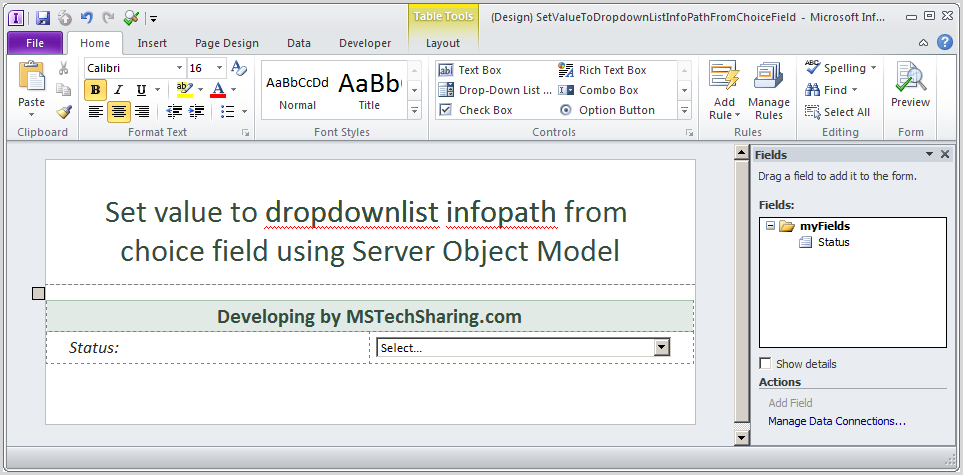
Task: Open the Fields pane options arrow
Action: (930, 154)
